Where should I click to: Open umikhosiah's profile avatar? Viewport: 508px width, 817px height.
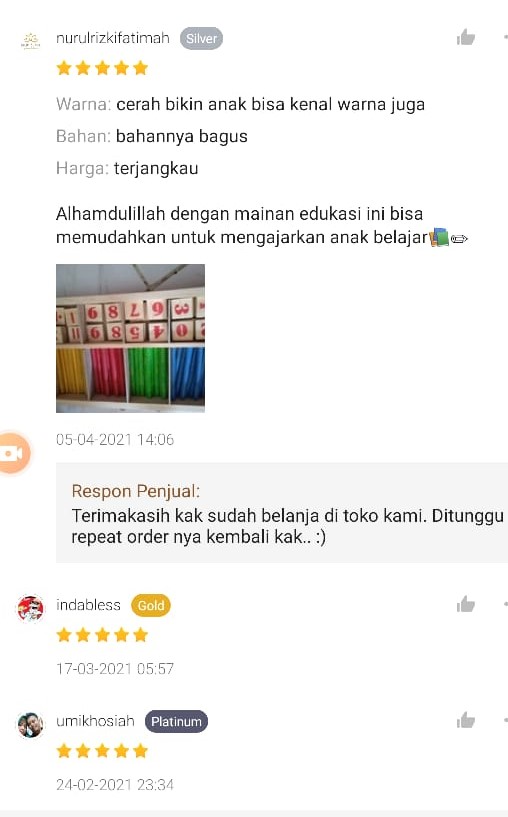coord(30,724)
